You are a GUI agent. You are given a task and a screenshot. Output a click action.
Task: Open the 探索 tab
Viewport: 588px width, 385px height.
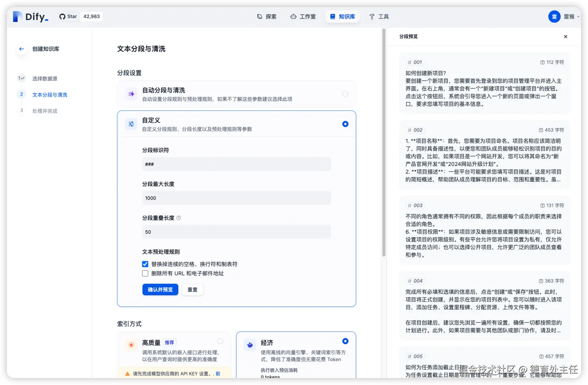tap(267, 17)
